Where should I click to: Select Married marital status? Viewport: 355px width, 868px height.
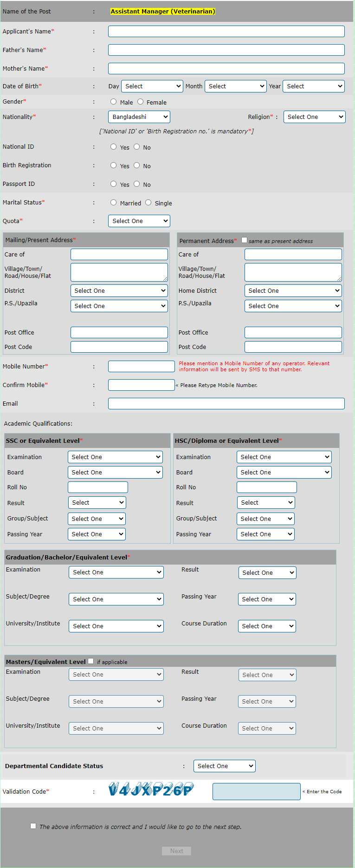113,203
